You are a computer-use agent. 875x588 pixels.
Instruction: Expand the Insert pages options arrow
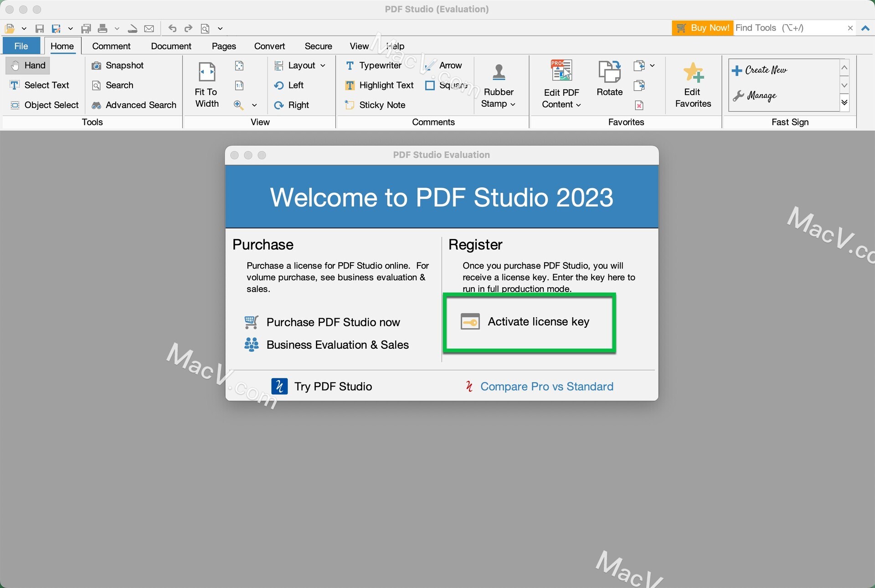tap(652, 66)
